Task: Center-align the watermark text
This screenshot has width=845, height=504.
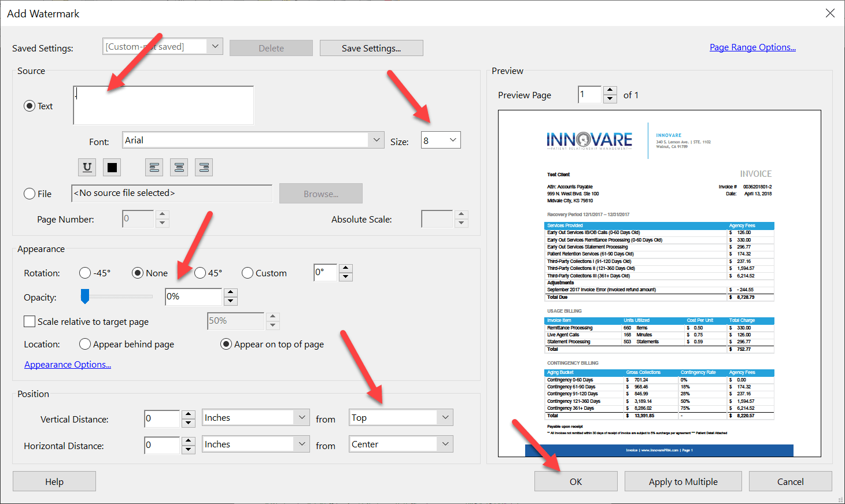Action: [179, 167]
